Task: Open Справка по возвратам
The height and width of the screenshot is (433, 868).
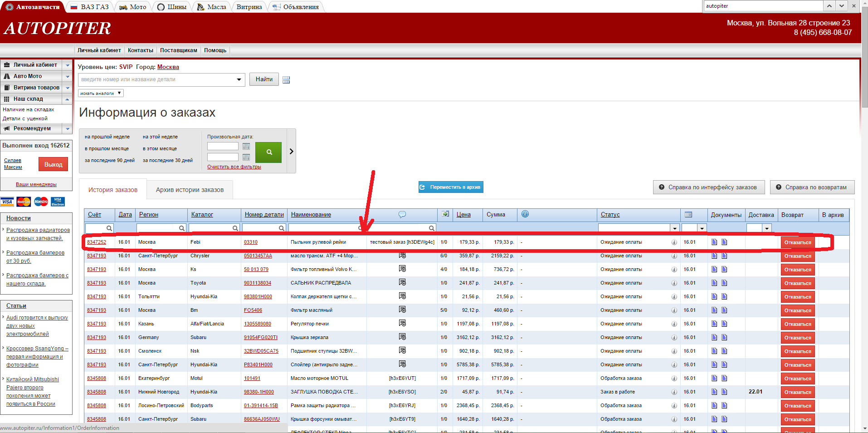Action: click(812, 187)
